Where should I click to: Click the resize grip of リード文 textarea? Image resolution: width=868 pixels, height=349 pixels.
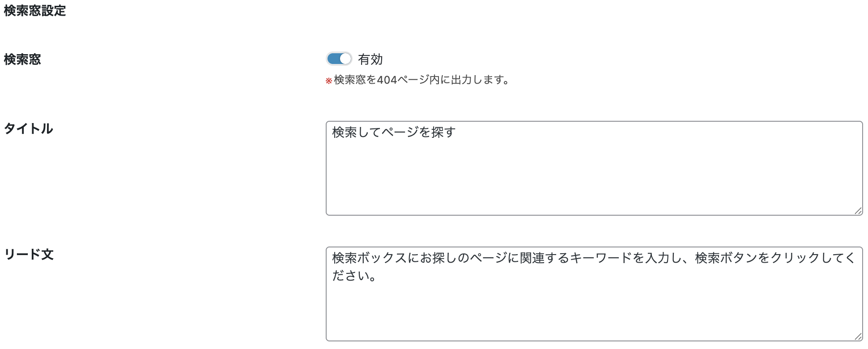tap(858, 336)
